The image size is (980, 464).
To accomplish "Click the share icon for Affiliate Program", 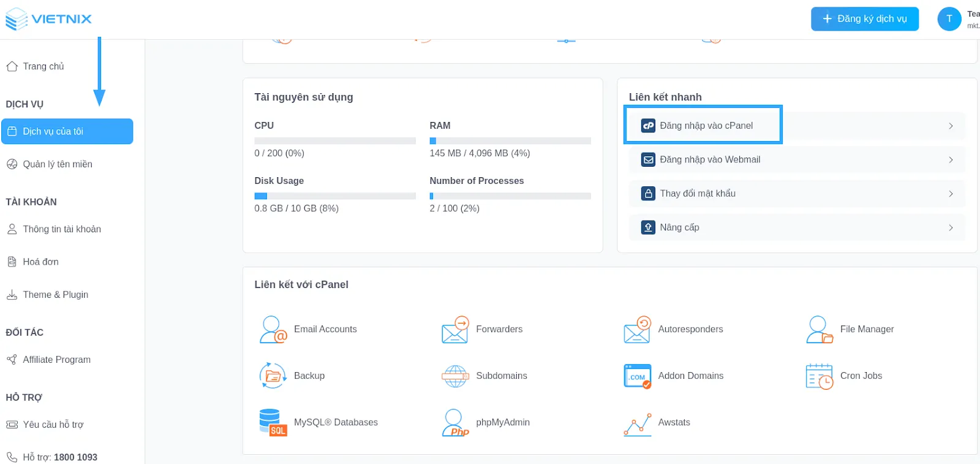I will (12, 360).
